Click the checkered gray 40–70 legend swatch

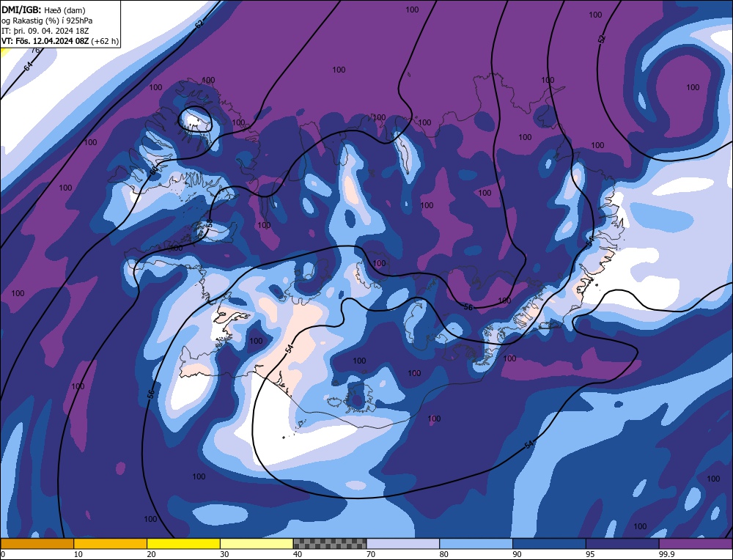click(330, 543)
